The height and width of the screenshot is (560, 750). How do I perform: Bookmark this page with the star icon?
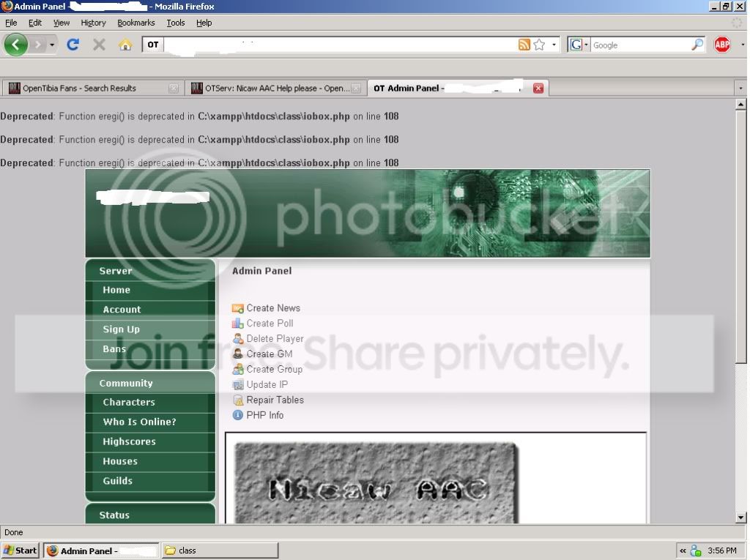539,45
